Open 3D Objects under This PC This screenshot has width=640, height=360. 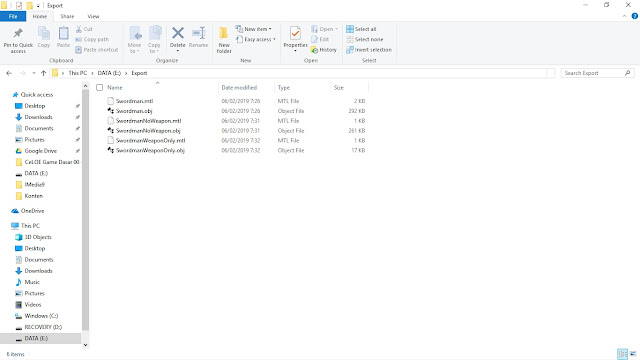coord(38,237)
